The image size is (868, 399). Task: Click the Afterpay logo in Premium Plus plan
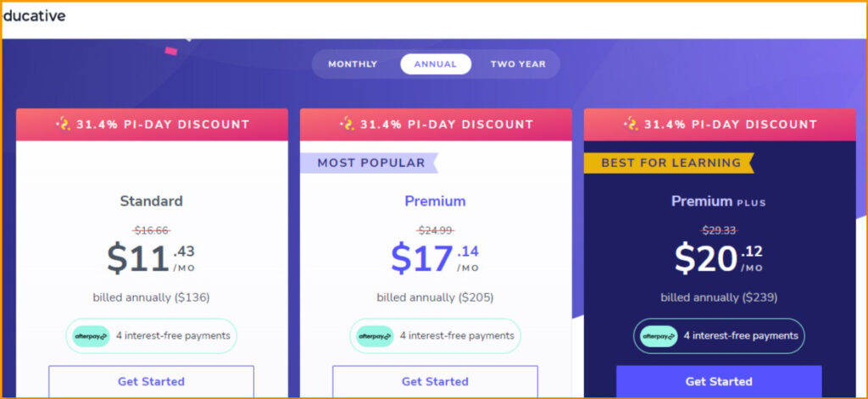pyautogui.click(x=659, y=336)
